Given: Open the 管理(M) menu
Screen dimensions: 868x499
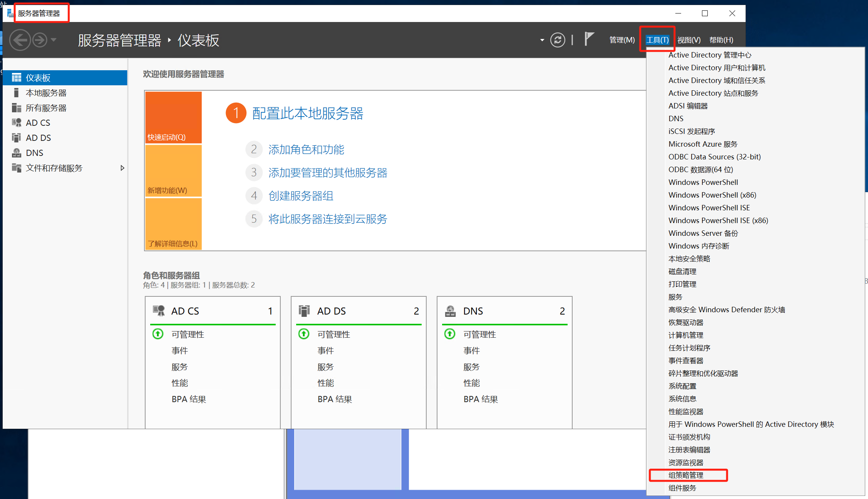Looking at the screenshot, I should tap(622, 40).
